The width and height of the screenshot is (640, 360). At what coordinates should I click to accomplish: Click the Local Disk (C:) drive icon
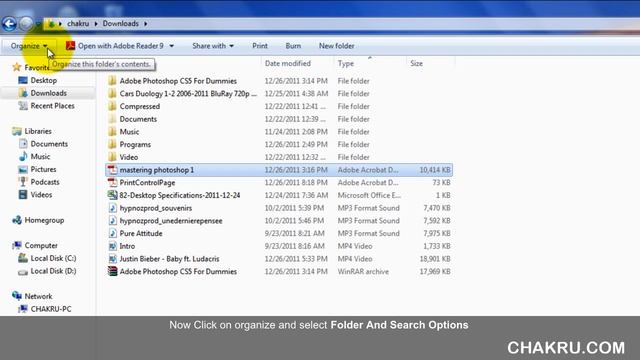23,258
